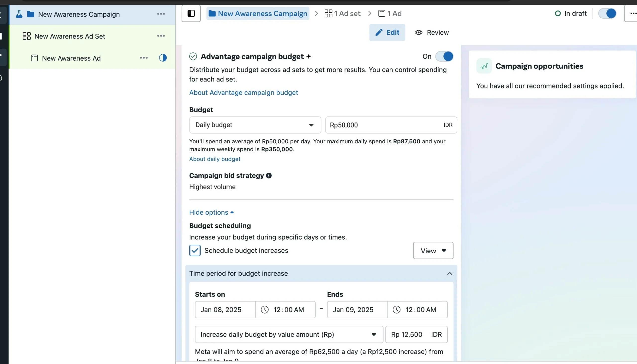Go to the 1 Ad set breadcrumb

342,13
